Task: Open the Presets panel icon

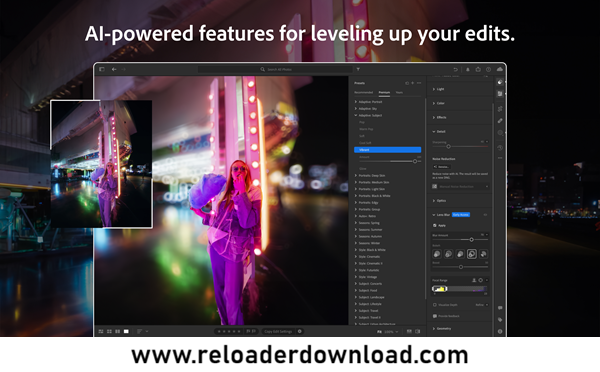Action: click(500, 94)
